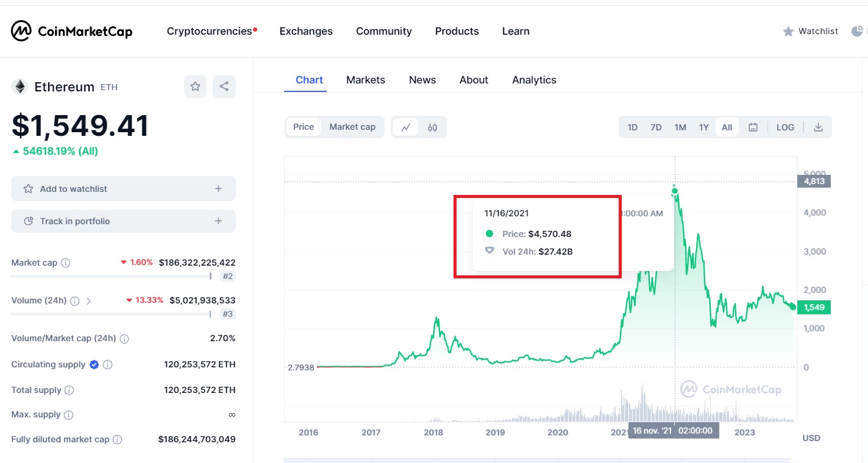This screenshot has height=463, width=868.
Task: Click the Market cap rank progress bar
Action: click(x=111, y=277)
